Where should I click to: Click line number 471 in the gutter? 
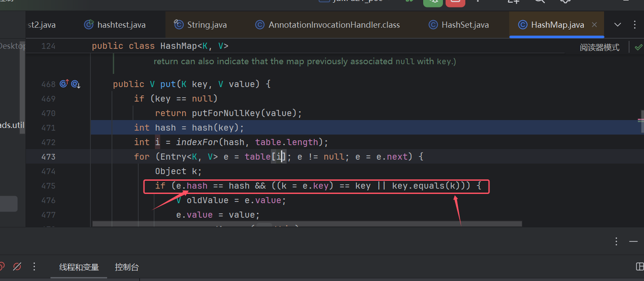point(48,128)
